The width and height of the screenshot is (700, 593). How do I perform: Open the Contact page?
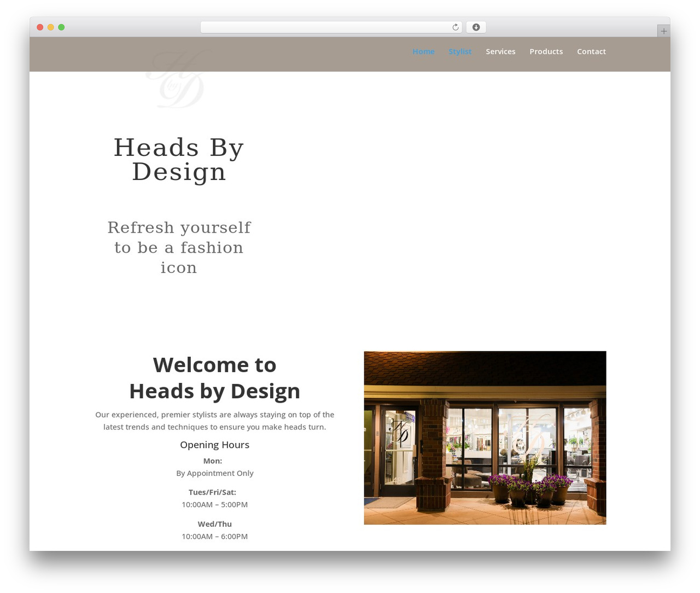click(x=591, y=51)
